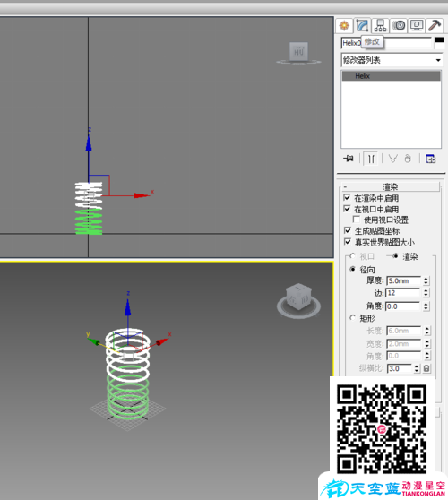Click the 长度 spinner arrows
The width and height of the screenshot is (448, 500).
(427, 331)
